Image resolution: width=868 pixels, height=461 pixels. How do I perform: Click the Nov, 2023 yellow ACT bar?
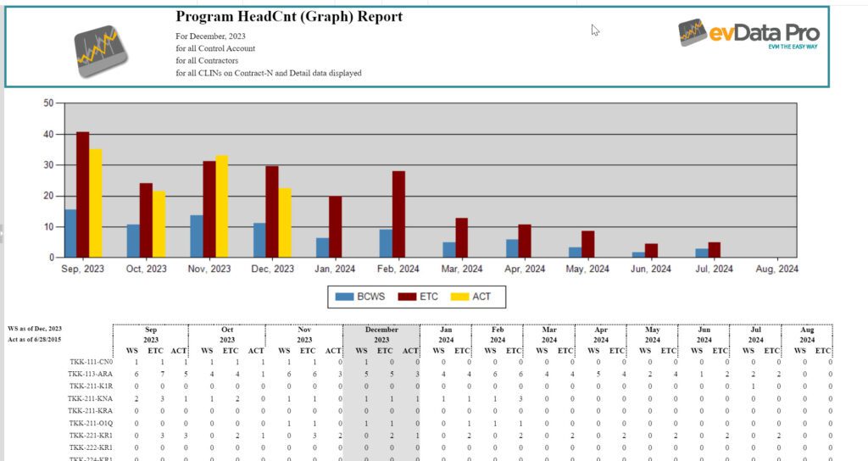point(221,207)
